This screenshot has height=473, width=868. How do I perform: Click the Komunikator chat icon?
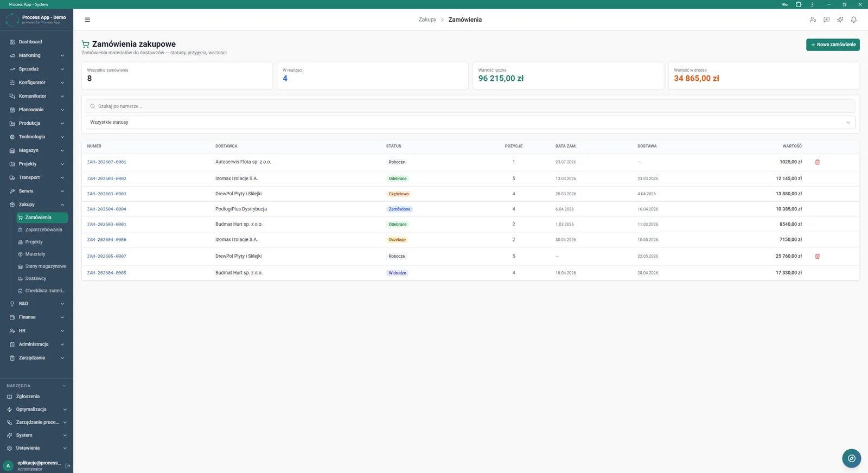click(12, 96)
